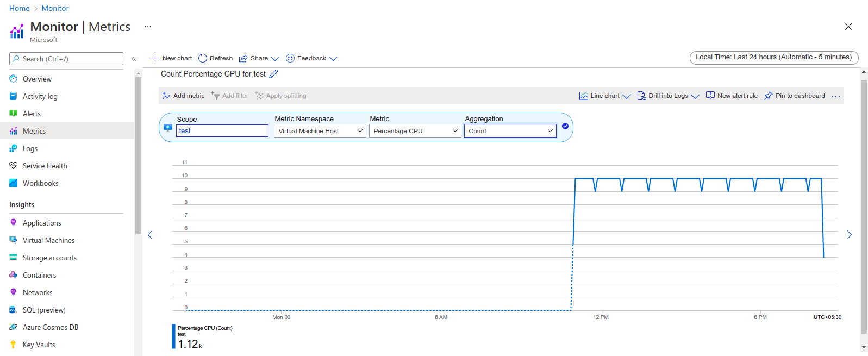Move to previous chart with left arrow

tap(151, 235)
